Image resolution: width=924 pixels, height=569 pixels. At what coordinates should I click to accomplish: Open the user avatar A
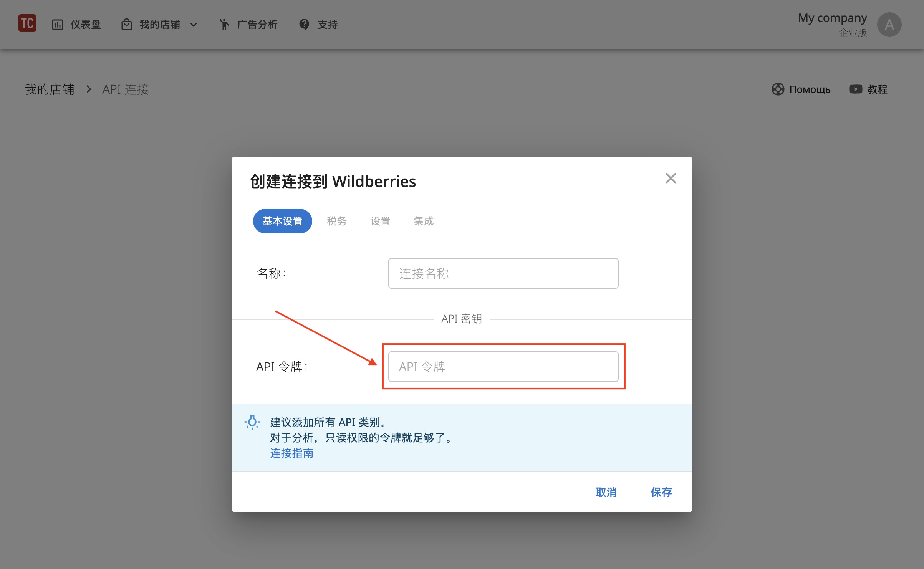[x=889, y=25]
